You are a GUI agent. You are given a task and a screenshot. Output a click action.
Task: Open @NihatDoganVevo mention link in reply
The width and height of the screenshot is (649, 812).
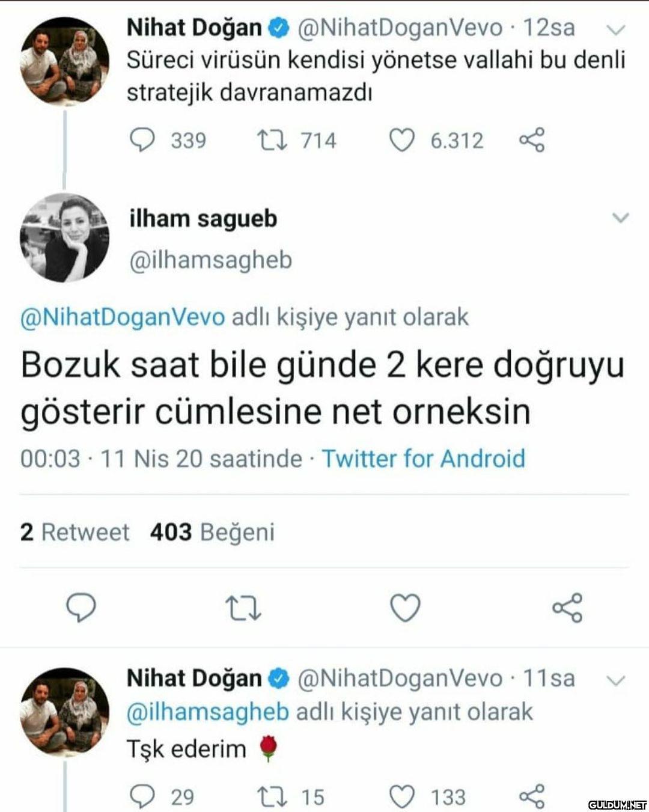point(123,317)
